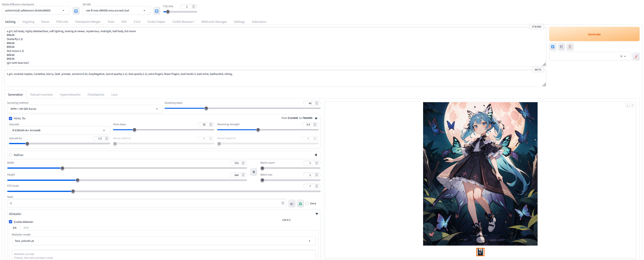Open the Textual Inversion tab

pyautogui.click(x=41, y=95)
